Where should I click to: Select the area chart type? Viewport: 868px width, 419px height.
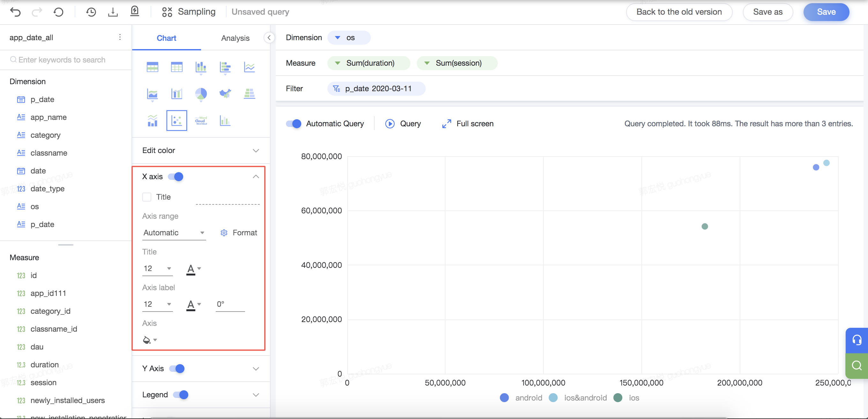tap(152, 95)
